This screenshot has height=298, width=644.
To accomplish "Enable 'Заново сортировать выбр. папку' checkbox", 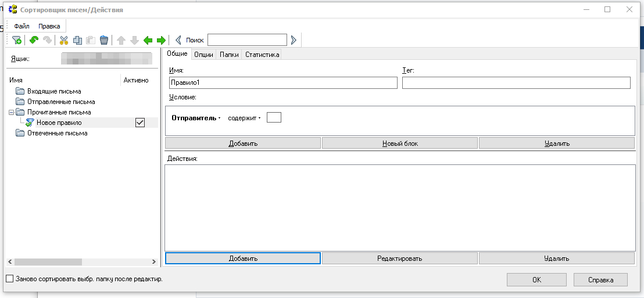I will coord(9,279).
